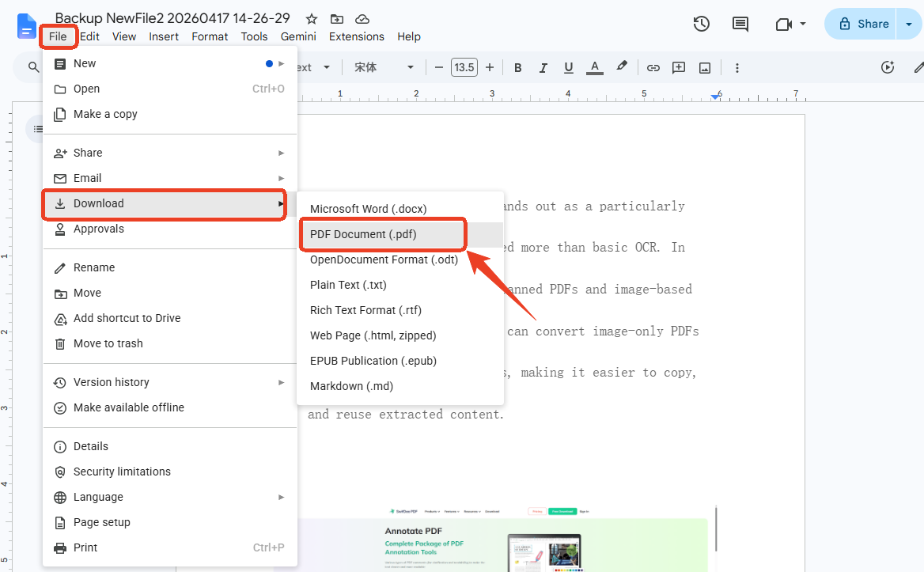Choose Rename in File menu
Image resolution: width=924 pixels, height=572 pixels.
[x=170, y=268]
